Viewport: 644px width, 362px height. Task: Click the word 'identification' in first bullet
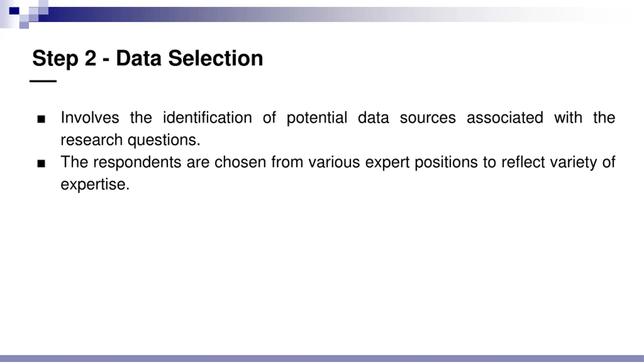[208, 118]
